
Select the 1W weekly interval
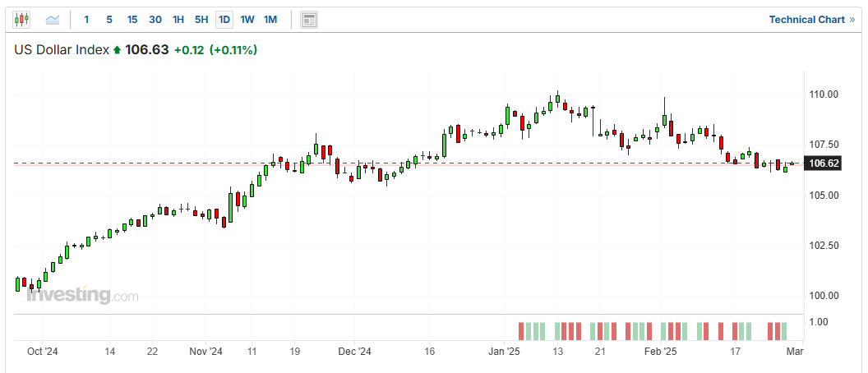(x=247, y=20)
